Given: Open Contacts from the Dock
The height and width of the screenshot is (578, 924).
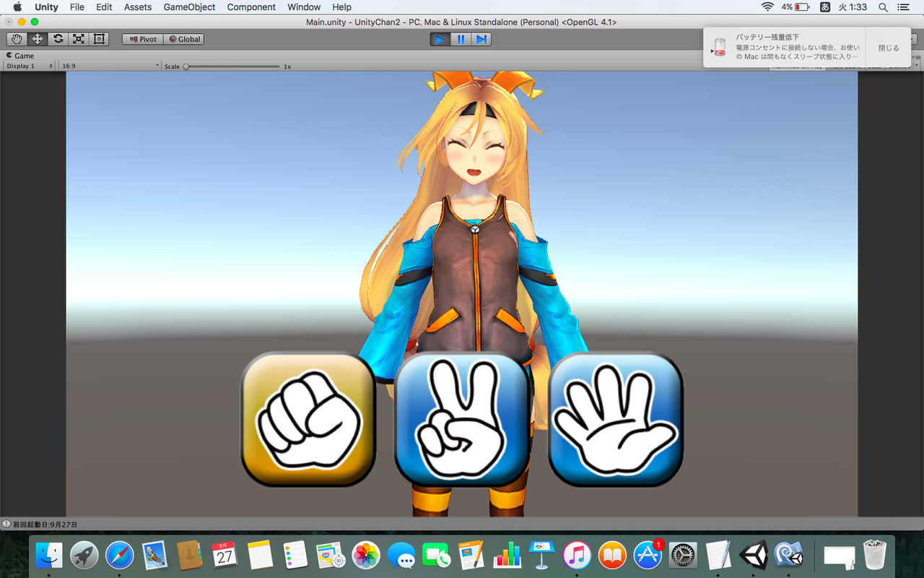Looking at the screenshot, I should [x=190, y=555].
